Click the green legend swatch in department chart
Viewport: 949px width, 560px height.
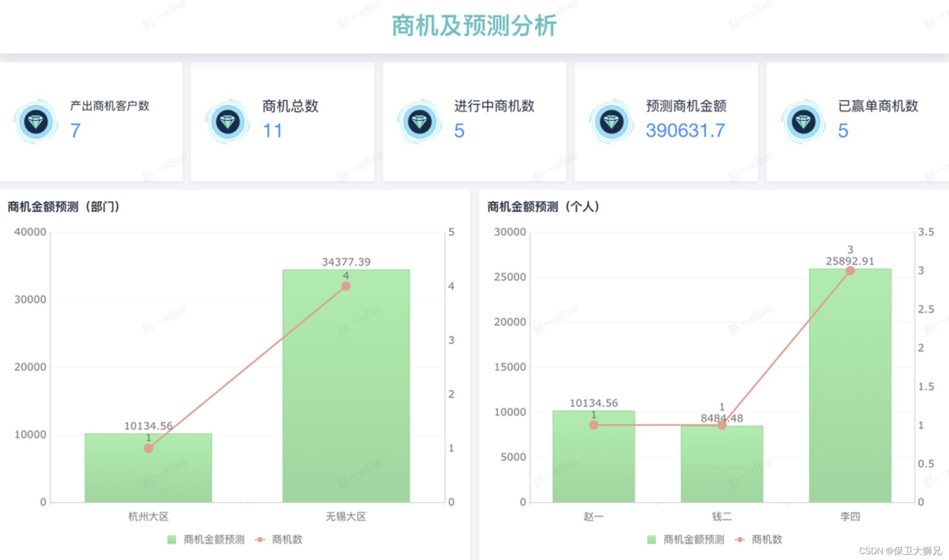[x=171, y=539]
